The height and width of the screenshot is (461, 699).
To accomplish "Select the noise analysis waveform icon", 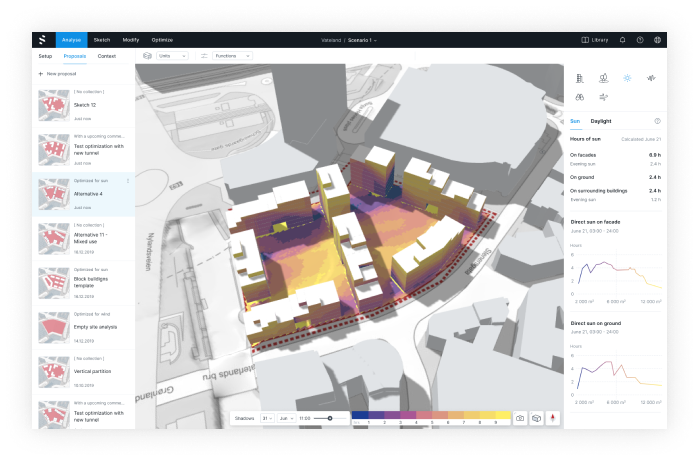I will point(651,77).
